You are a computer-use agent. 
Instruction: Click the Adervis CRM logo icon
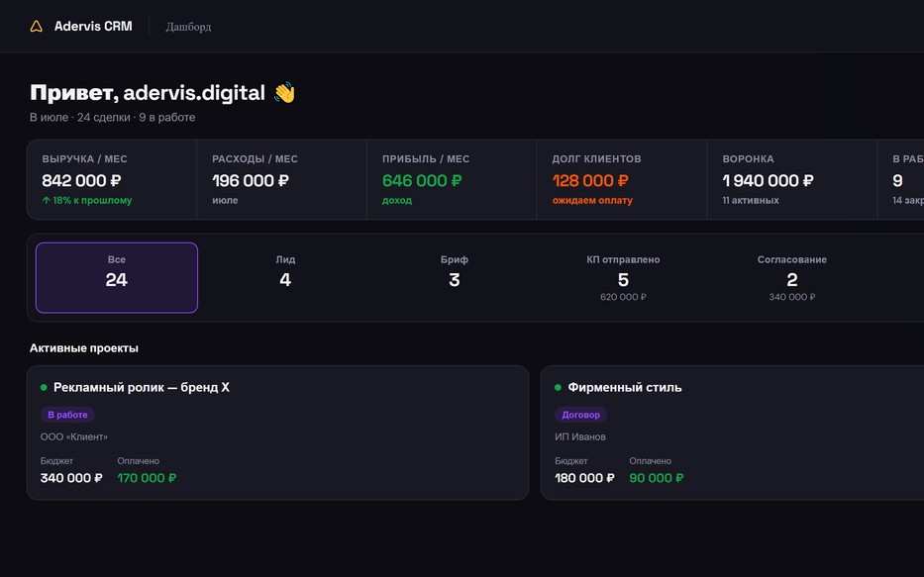37,27
